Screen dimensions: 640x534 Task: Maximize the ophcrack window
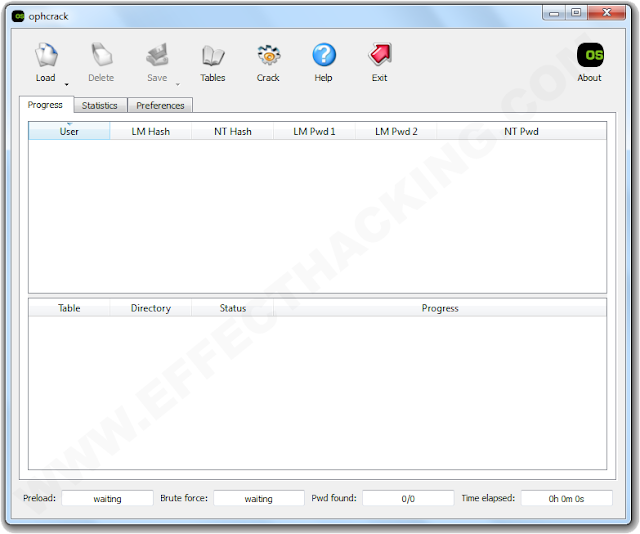coord(576,13)
